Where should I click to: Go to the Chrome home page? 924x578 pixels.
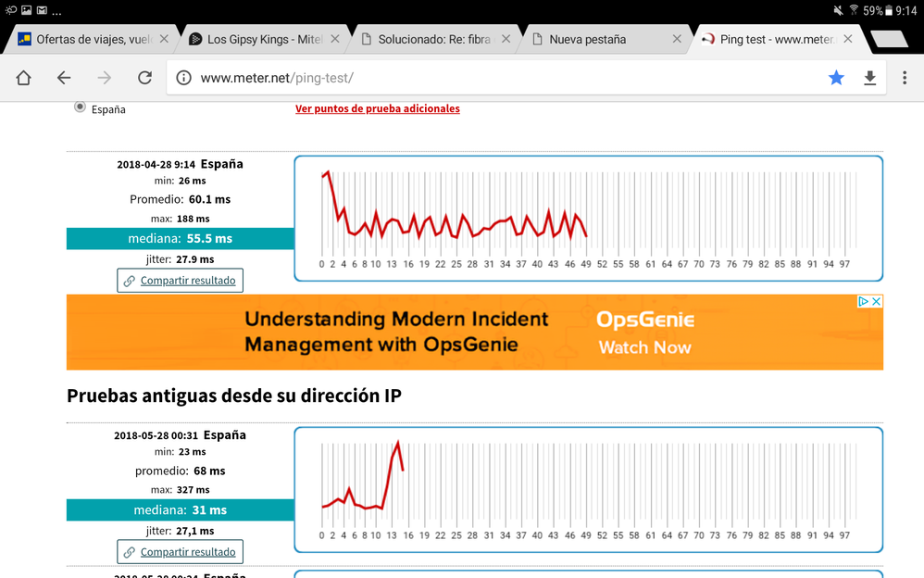(24, 78)
